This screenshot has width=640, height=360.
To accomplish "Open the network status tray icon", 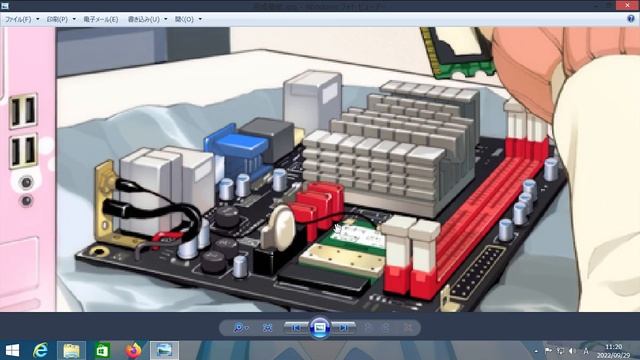I will click(560, 351).
